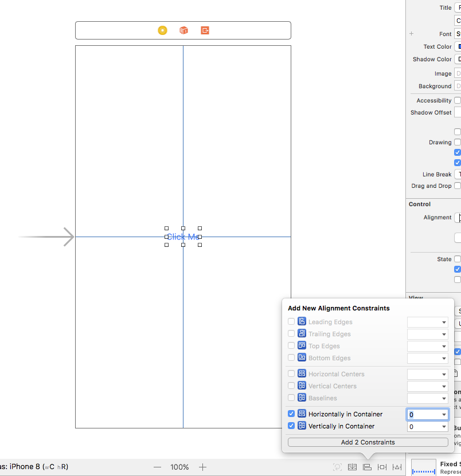Expand Horizontally in Container value dropdown
Screen dimensions: 461x476
click(x=444, y=414)
